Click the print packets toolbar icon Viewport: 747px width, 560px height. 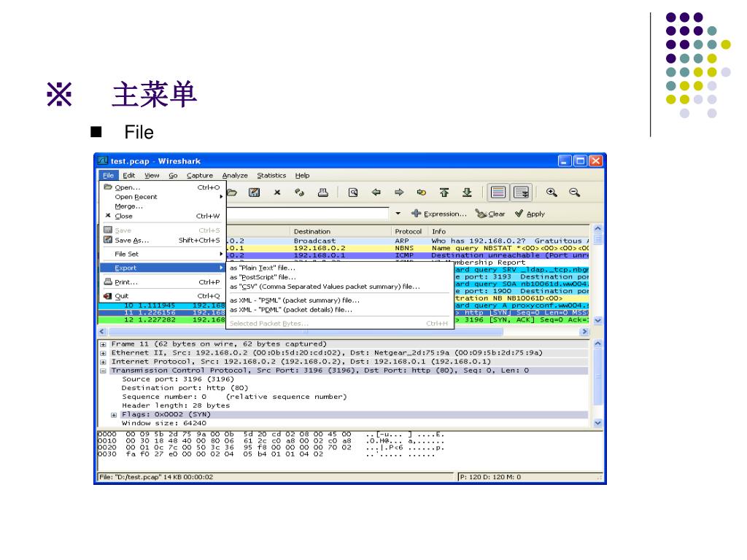pyautogui.click(x=323, y=192)
